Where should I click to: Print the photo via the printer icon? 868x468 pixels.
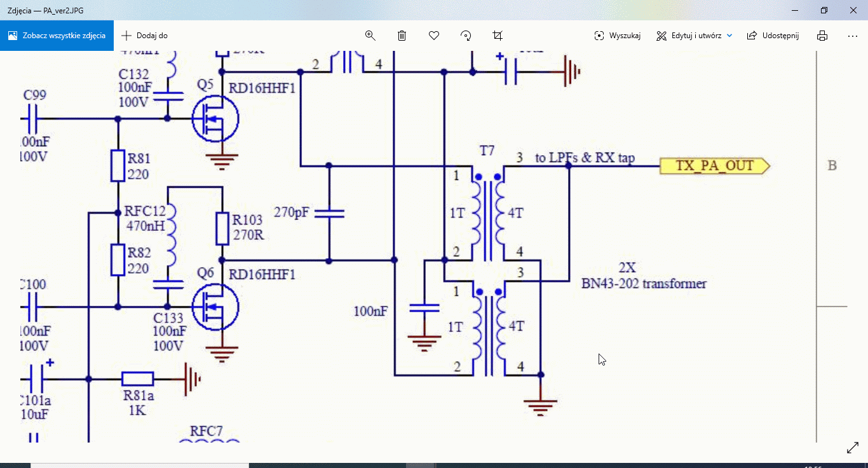point(822,36)
